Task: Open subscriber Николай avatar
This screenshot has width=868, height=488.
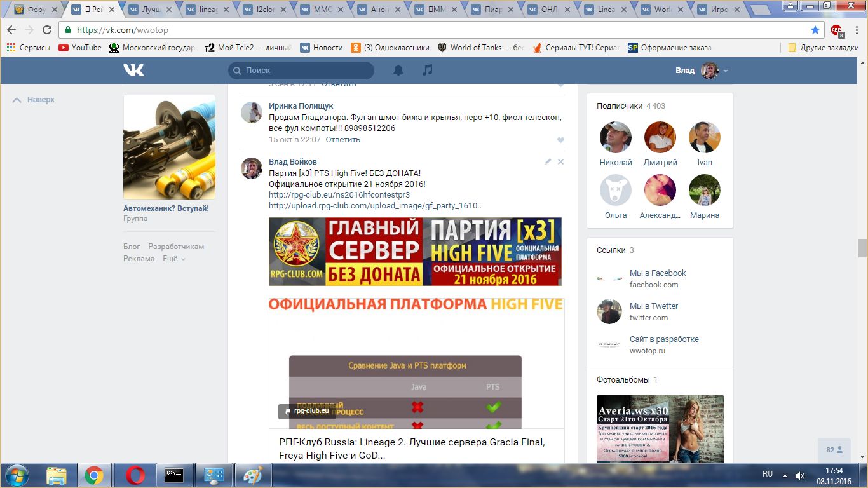Action: 616,137
